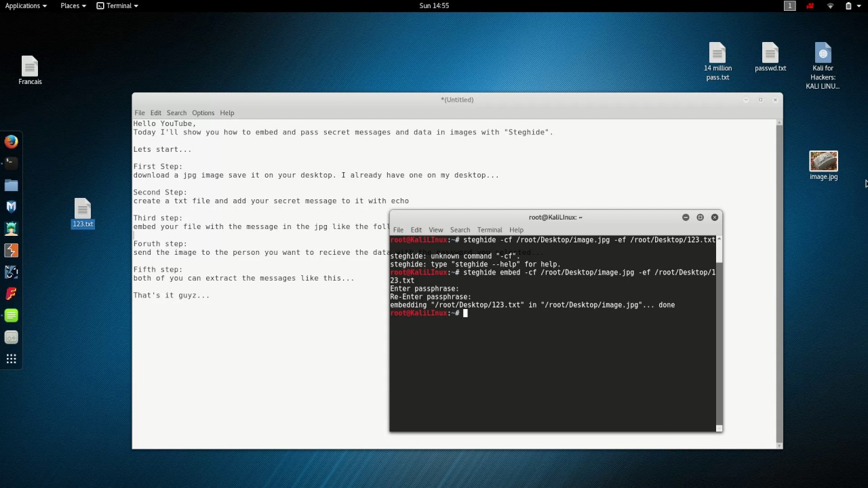Open the clock showing Sun 14:55

point(434,5)
